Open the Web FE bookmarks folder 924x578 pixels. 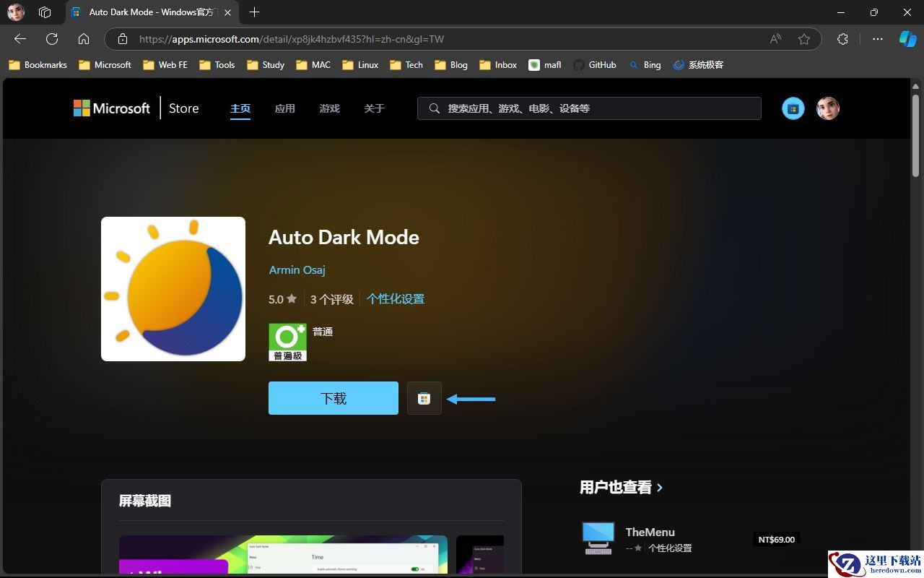[x=165, y=65]
